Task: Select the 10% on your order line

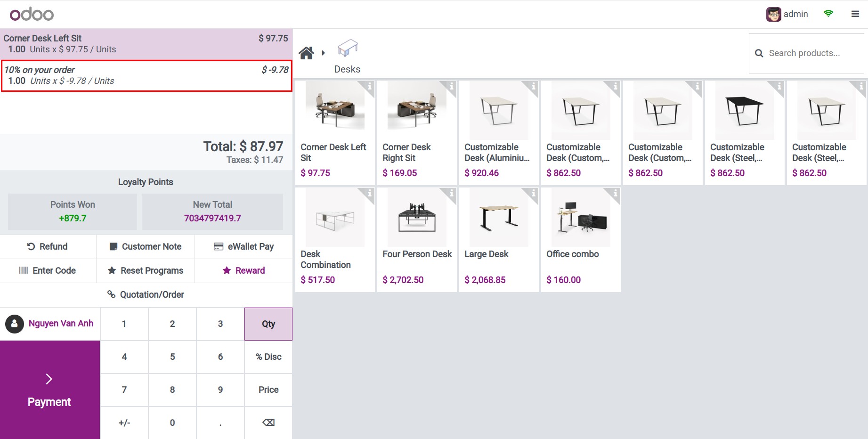Action: tap(146, 75)
